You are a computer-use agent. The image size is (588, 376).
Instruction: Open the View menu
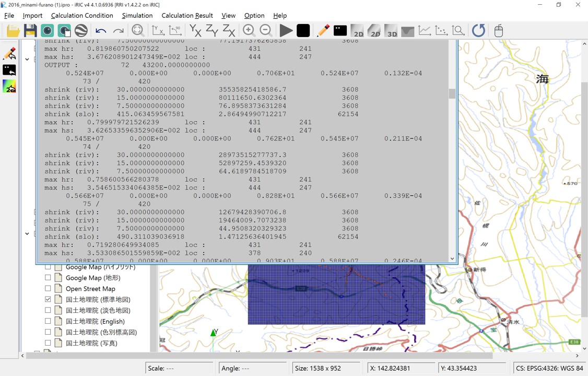(x=228, y=15)
